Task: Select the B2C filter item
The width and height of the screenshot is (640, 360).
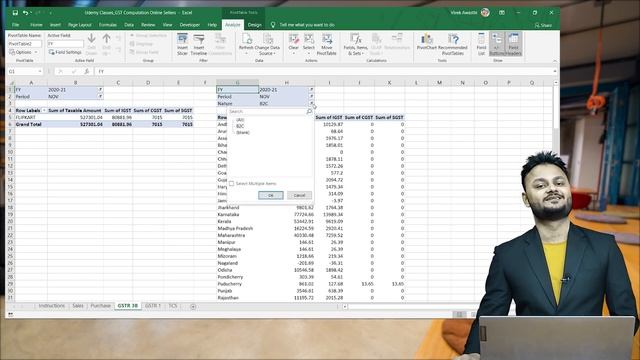Action: point(240,126)
